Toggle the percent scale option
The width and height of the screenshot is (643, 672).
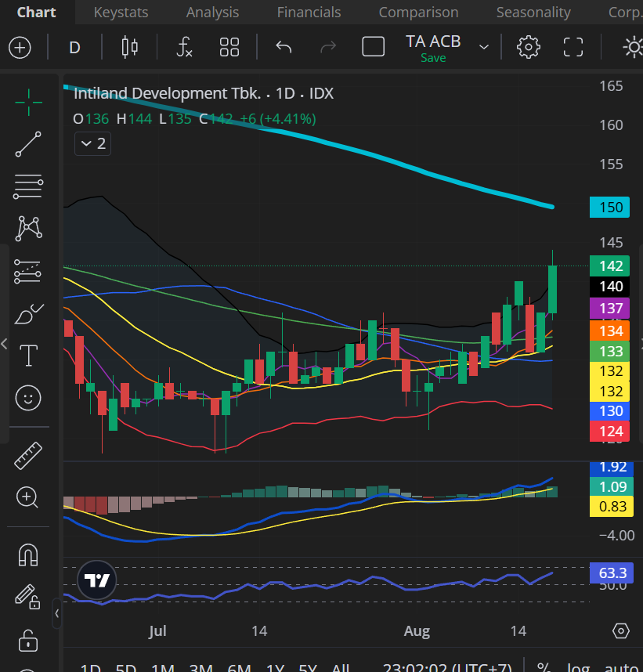point(544,667)
